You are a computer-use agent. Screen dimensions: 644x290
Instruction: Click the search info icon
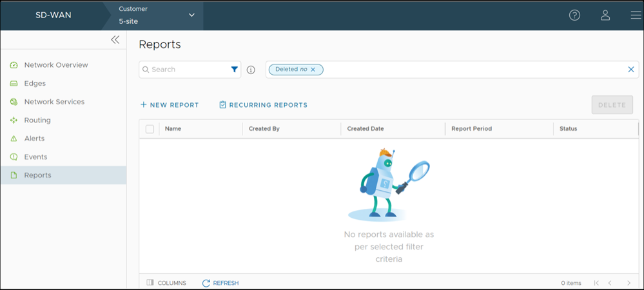pyautogui.click(x=251, y=70)
